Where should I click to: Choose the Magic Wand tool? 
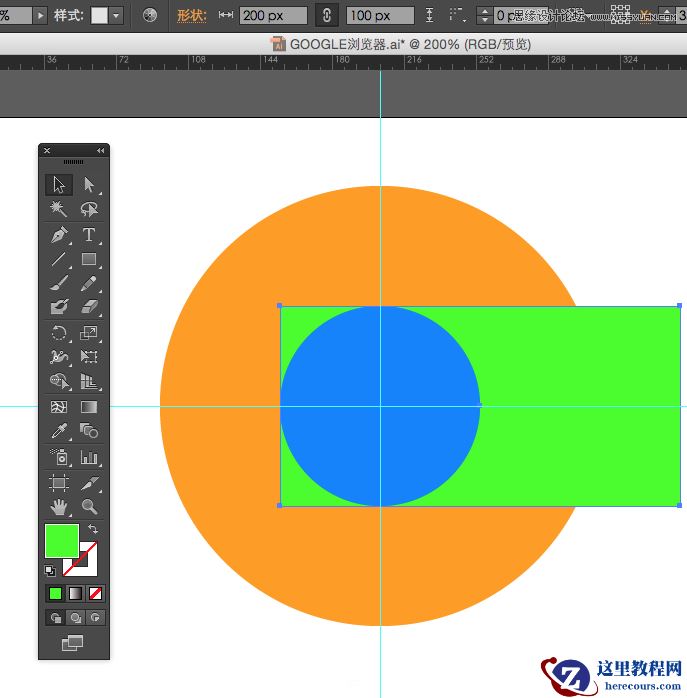59,209
